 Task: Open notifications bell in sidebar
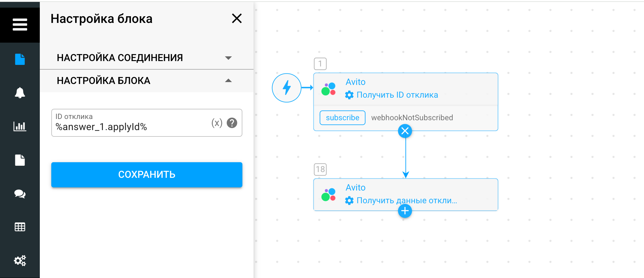[20, 93]
